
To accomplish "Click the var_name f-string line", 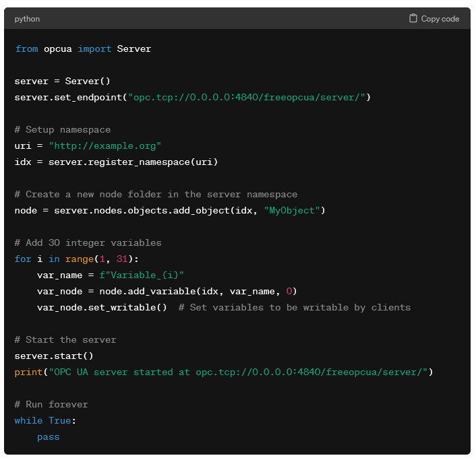I will pyautogui.click(x=111, y=275).
